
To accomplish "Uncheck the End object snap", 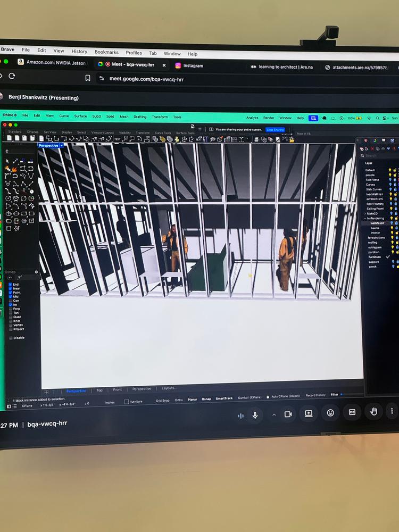I will tap(10, 285).
